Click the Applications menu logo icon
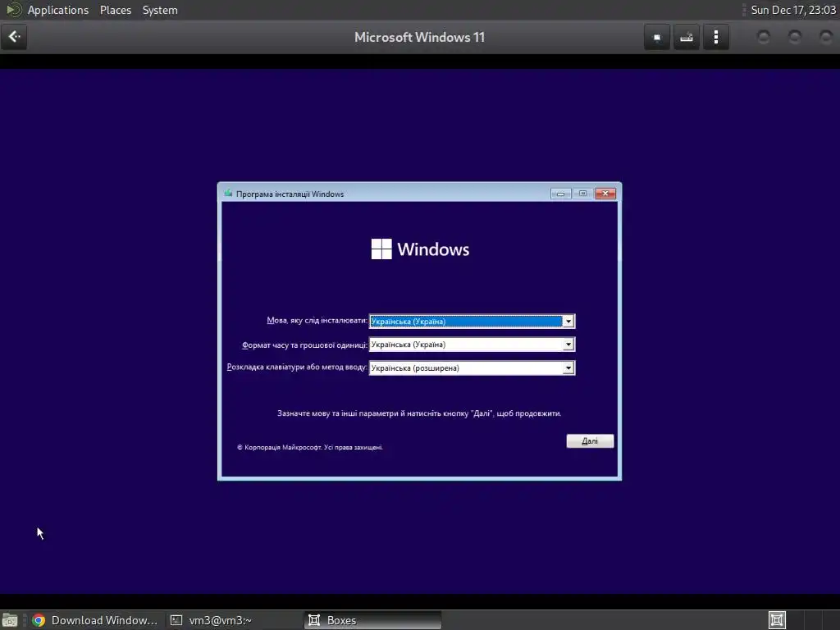Screen dimensions: 840x630 coord(14,10)
